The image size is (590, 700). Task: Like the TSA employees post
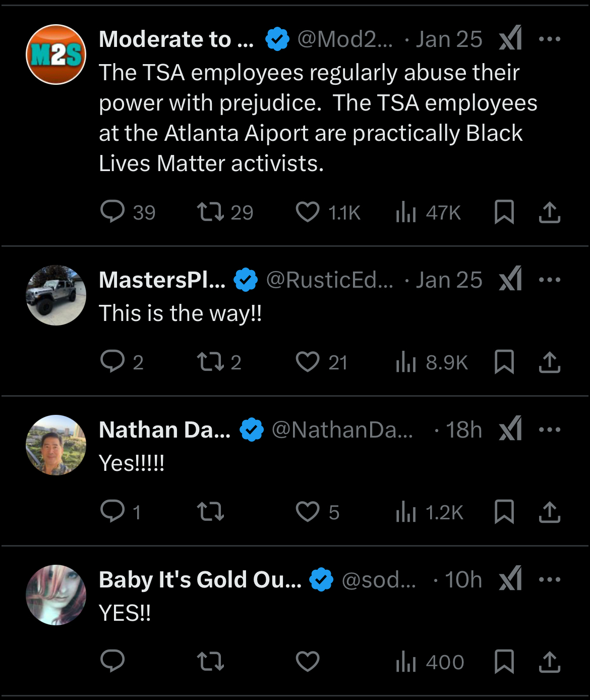pos(307,212)
